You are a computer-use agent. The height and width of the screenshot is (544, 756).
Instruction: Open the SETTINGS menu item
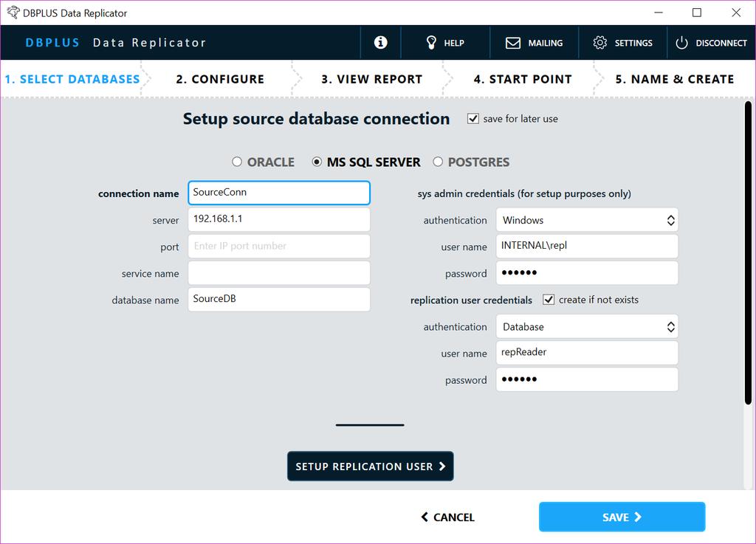623,43
